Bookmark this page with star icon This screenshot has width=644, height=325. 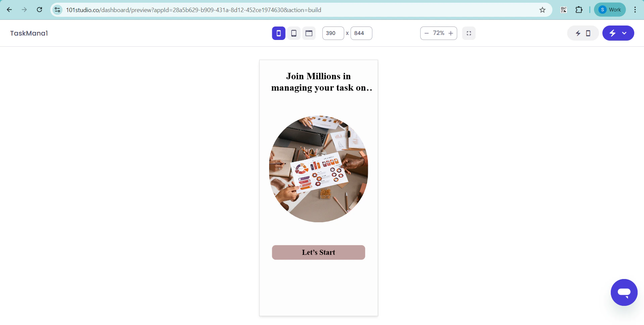[x=542, y=10]
